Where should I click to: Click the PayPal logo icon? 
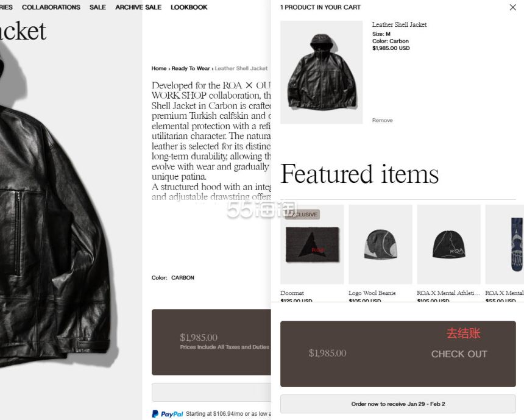click(168, 414)
